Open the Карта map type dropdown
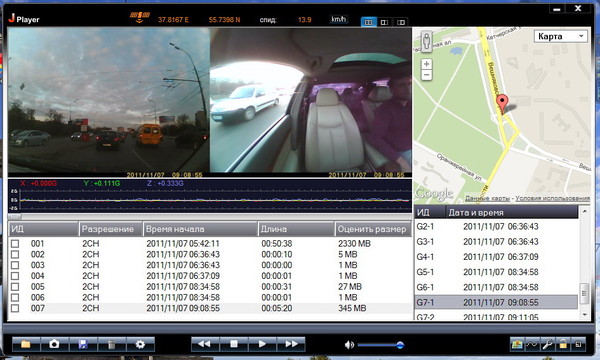 coord(561,36)
